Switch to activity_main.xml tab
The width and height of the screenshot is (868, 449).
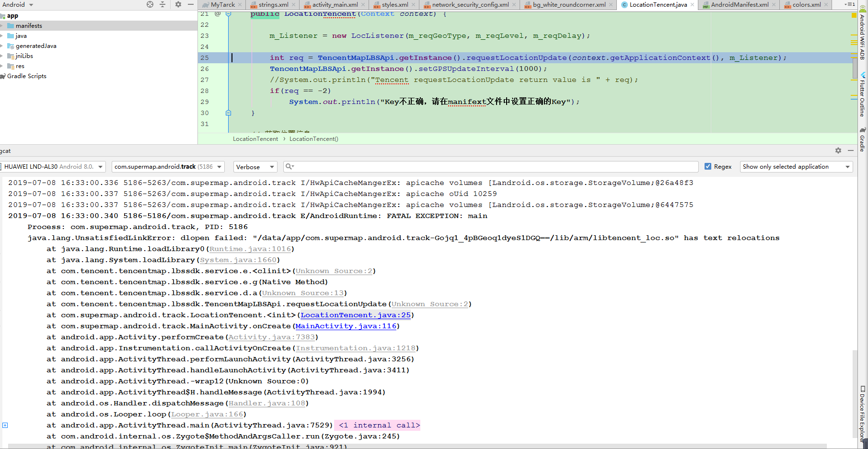coord(335,5)
